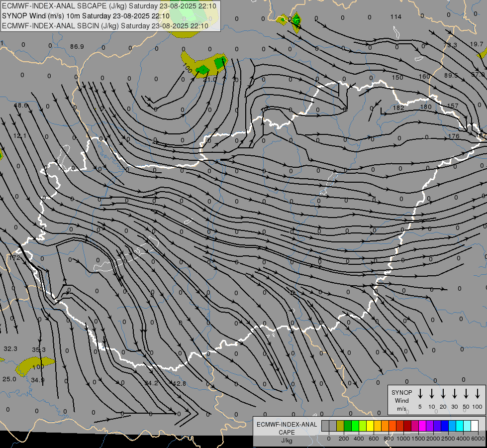This screenshot has height=448, width=487.
Task: Click the 32.3 value on the map
Action: pyautogui.click(x=10, y=349)
